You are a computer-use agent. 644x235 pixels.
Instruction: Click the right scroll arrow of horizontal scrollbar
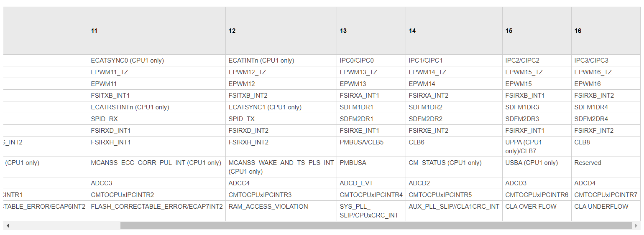point(636,225)
